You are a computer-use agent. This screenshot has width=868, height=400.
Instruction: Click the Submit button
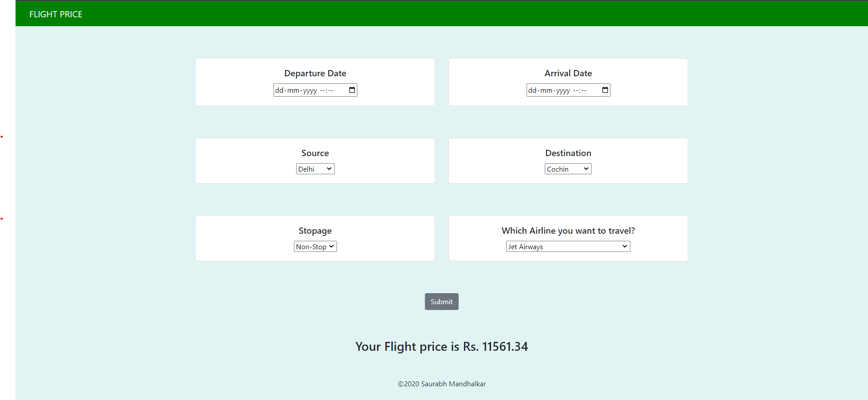(441, 301)
